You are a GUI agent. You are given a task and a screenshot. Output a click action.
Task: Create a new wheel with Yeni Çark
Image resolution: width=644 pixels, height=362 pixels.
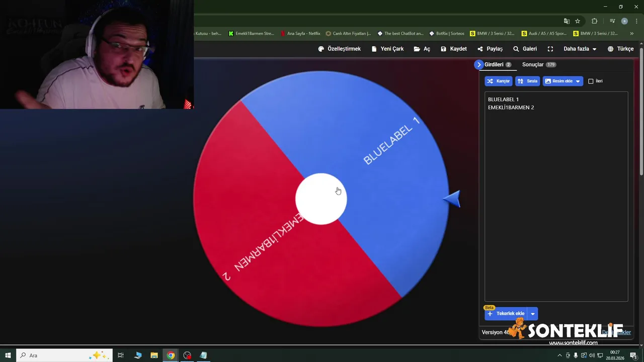click(388, 49)
